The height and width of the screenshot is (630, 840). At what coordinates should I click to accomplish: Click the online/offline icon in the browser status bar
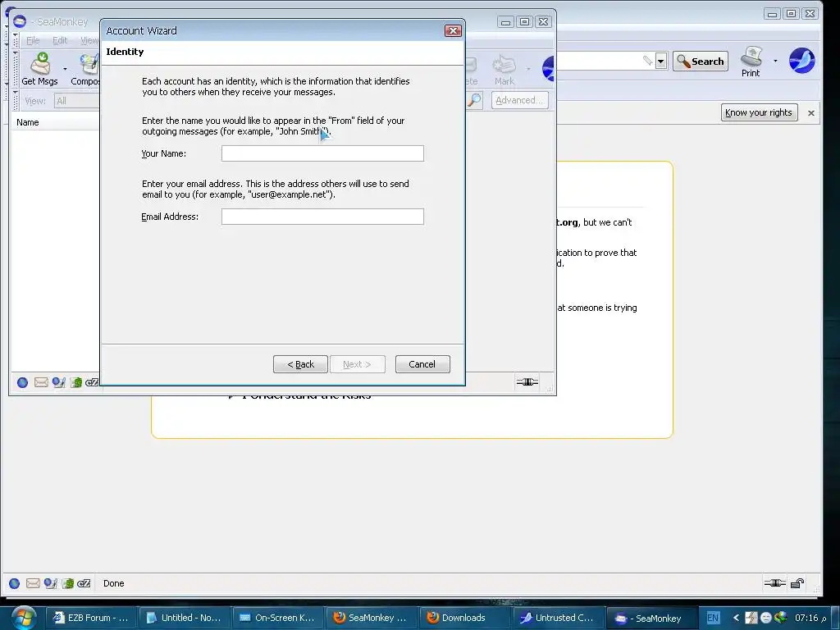(x=774, y=583)
